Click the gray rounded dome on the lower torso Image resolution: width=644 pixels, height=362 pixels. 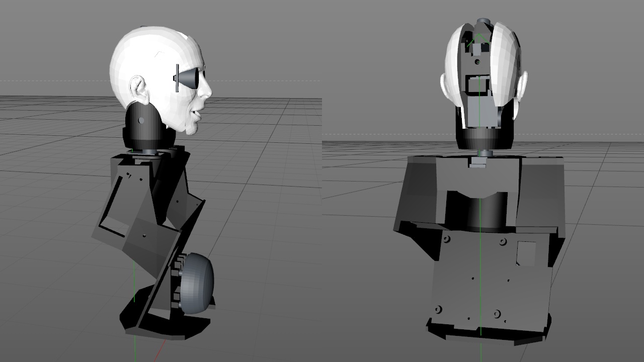coord(198,283)
